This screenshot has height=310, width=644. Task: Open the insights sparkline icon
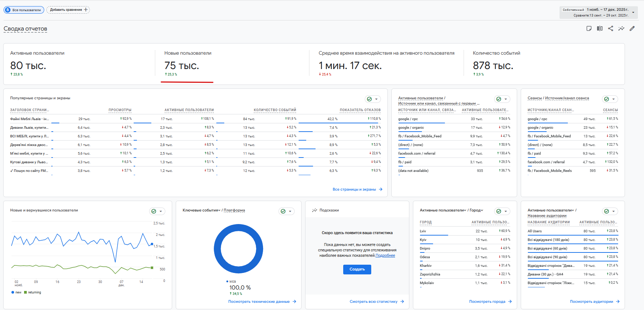point(621,28)
